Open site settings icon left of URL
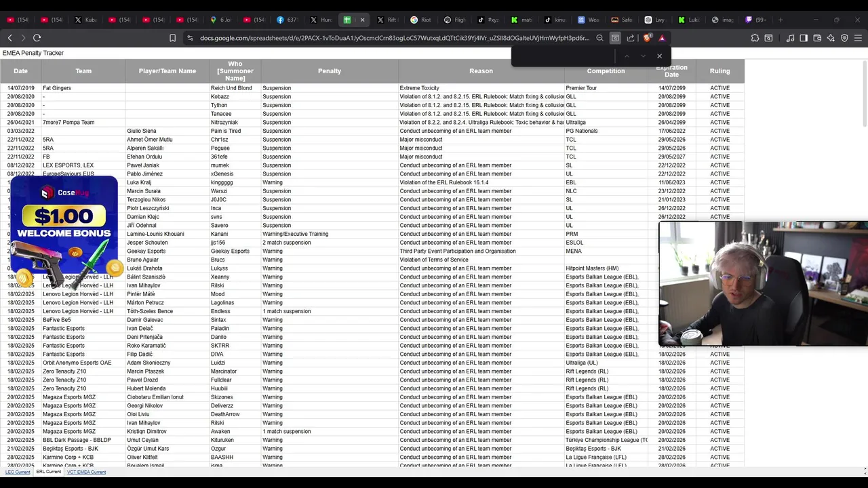Screen dimensions: 868x488 click(190, 38)
